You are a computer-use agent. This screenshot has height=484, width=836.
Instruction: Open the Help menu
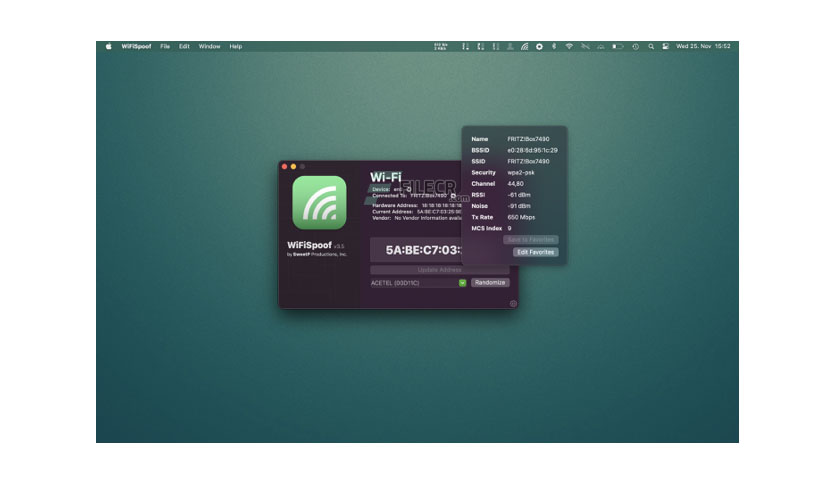(236, 46)
